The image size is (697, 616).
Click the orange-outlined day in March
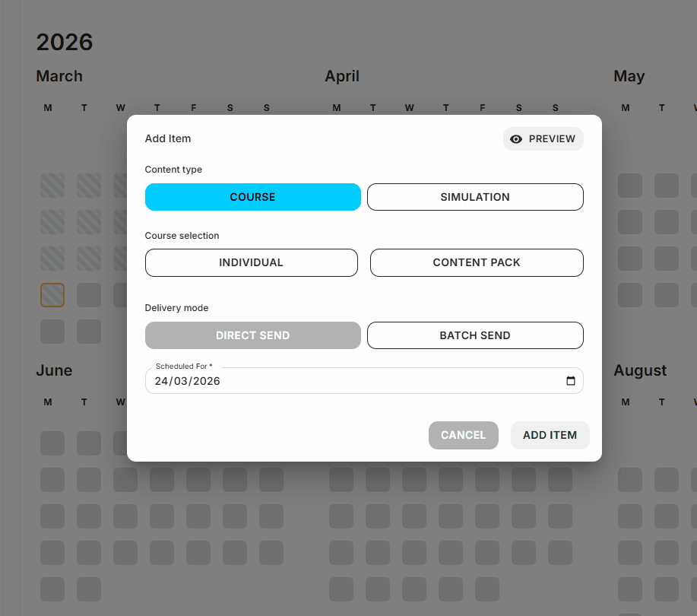[x=52, y=295]
